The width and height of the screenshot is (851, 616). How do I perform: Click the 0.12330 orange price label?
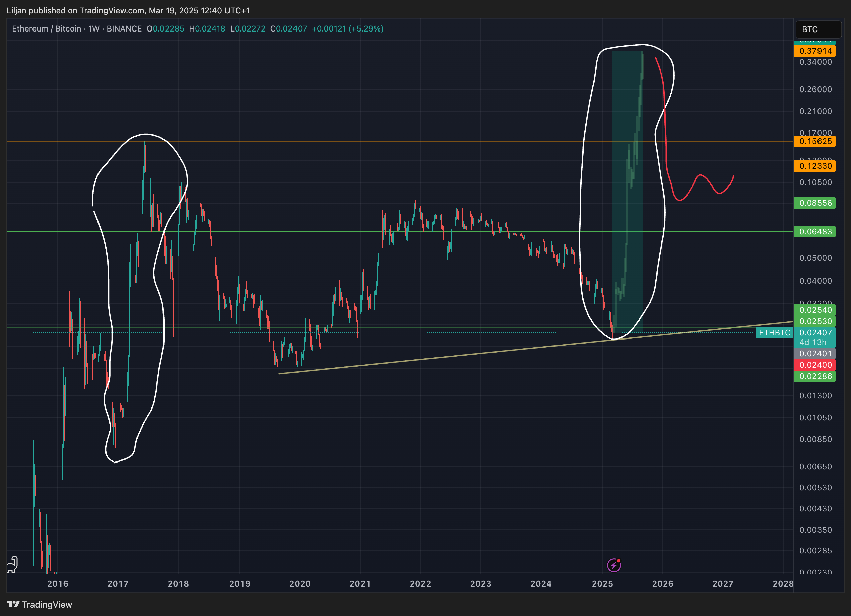[x=814, y=166]
